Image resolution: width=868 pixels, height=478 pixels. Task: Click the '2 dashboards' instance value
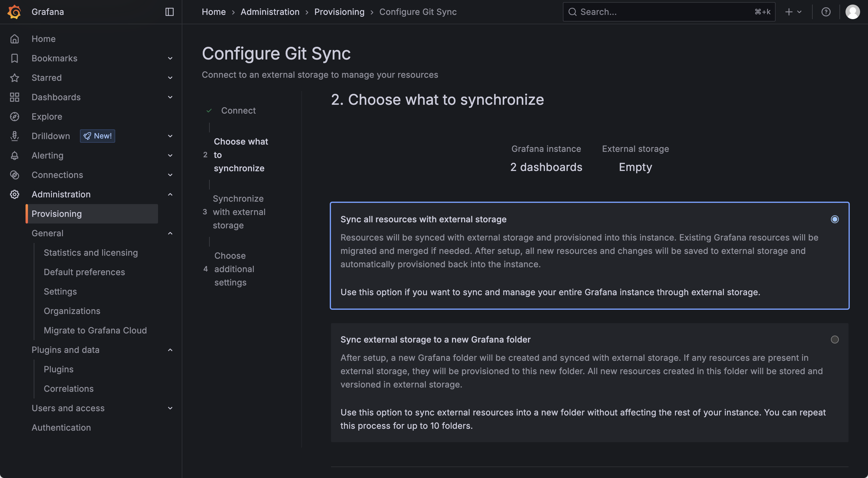tap(546, 167)
